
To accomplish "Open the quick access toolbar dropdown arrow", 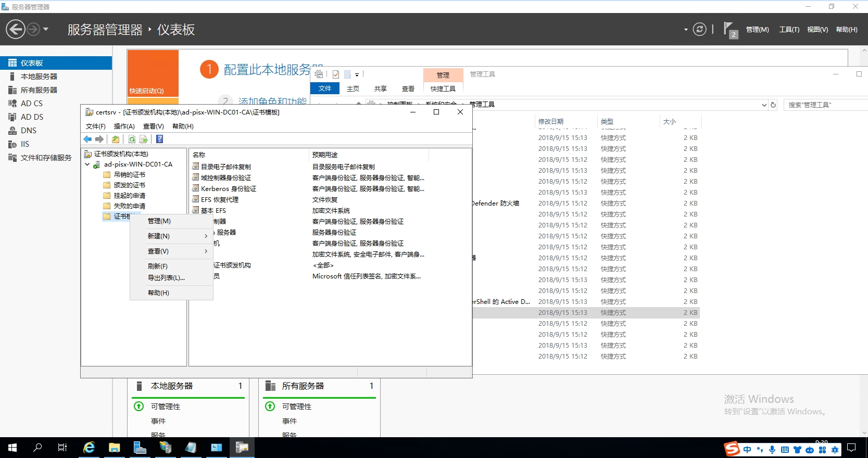I will [357, 75].
